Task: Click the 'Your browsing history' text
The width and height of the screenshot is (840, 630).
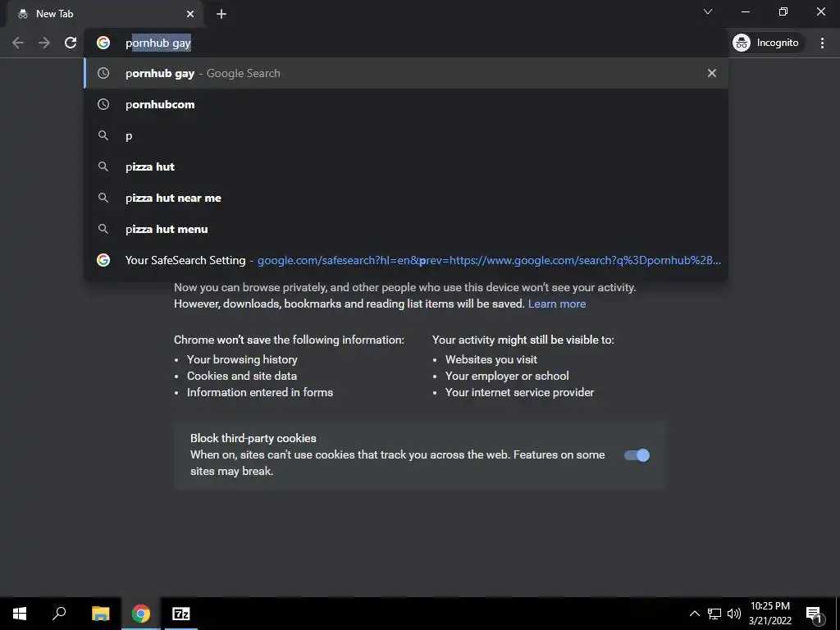Action: (x=242, y=359)
